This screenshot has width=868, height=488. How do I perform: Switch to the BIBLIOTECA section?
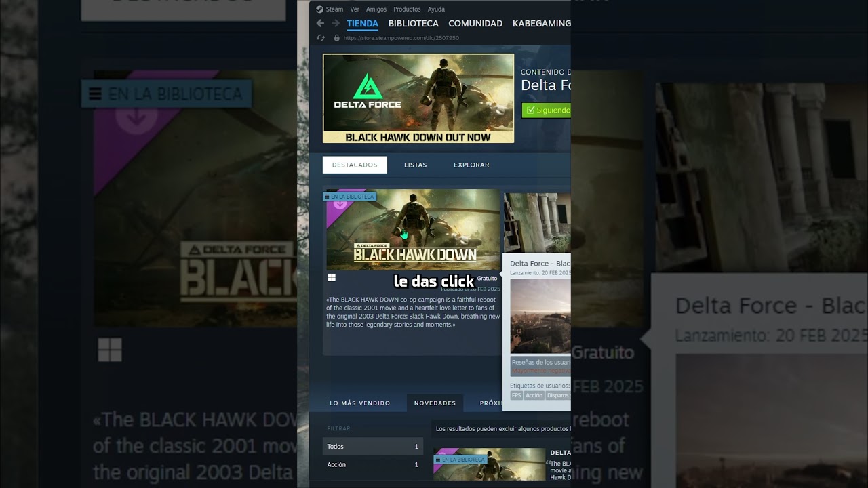413,24
